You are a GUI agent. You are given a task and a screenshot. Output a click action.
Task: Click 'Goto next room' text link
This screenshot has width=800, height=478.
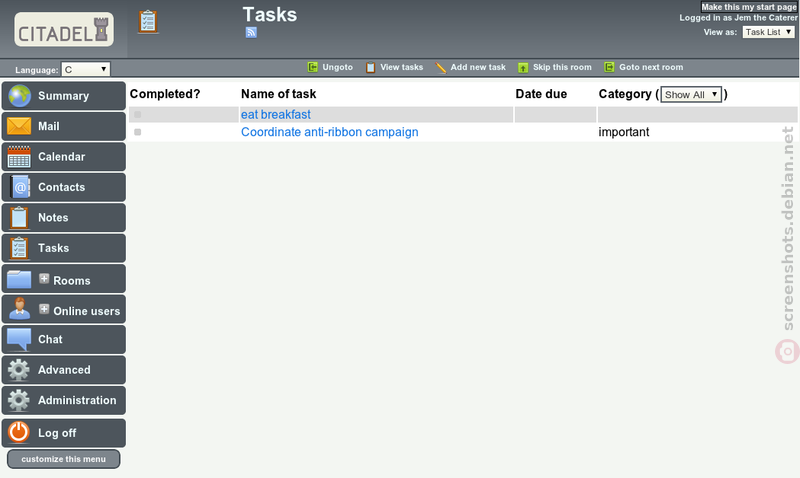[x=651, y=67]
